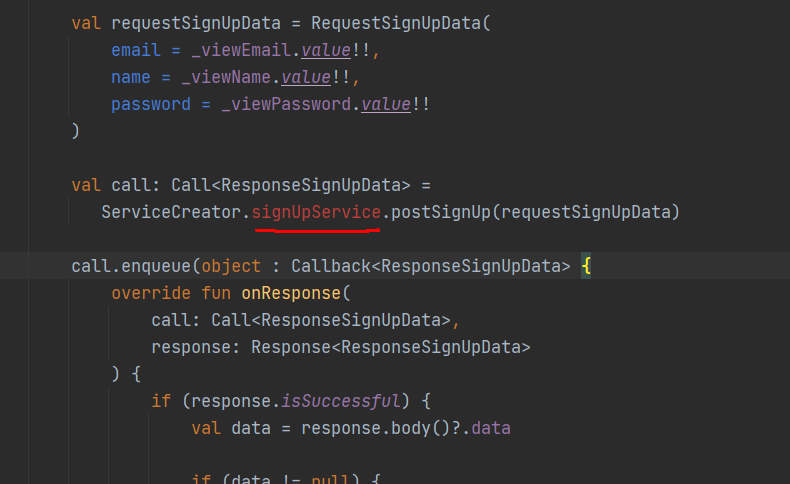This screenshot has height=484, width=790.
Task: Click the RequestSignUpData( constructor call
Action: coord(401,23)
